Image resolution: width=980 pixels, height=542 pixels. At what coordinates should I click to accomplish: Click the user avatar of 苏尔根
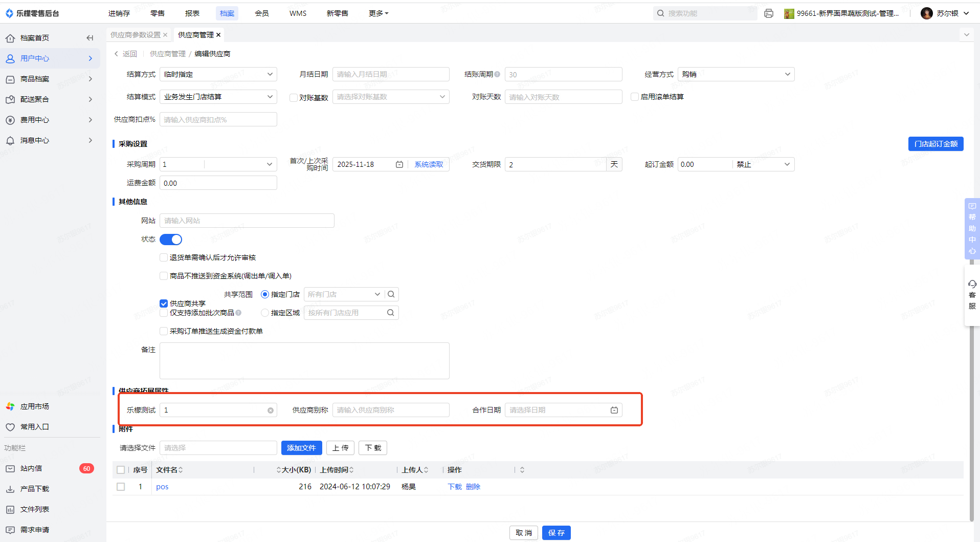926,13
